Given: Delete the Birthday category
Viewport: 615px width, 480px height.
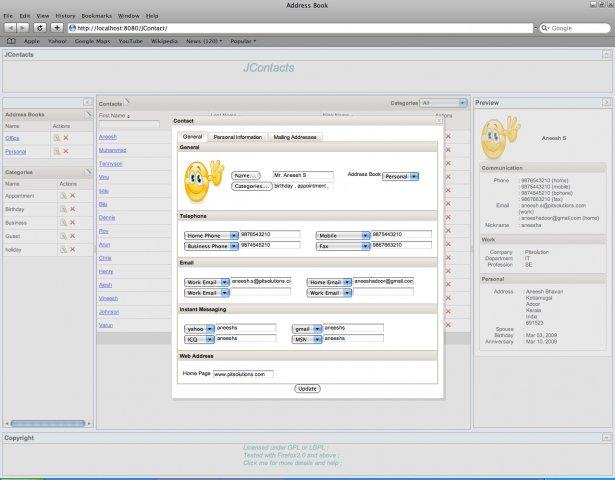Looking at the screenshot, I should tap(73, 209).
